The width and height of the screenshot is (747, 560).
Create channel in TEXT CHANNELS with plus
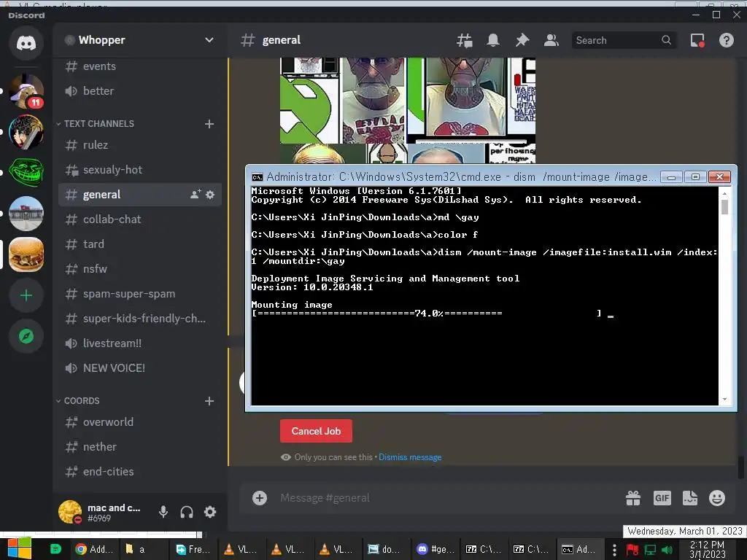[209, 124]
